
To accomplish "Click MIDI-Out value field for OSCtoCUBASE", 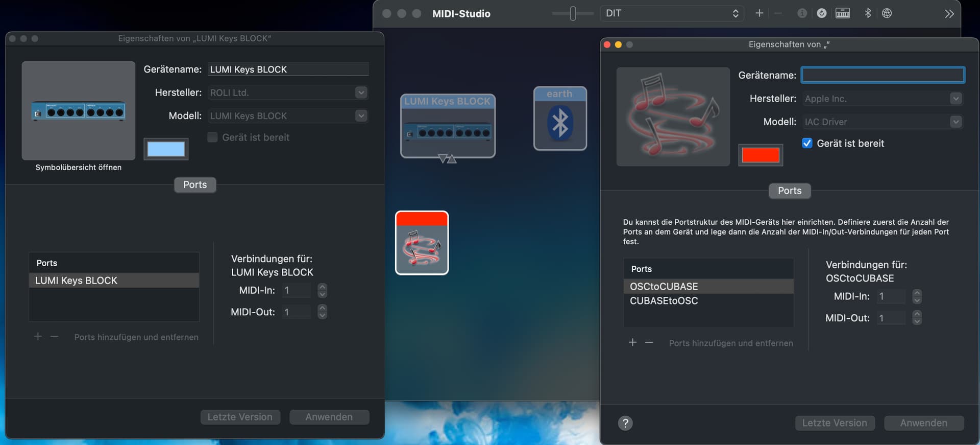I will click(x=891, y=318).
